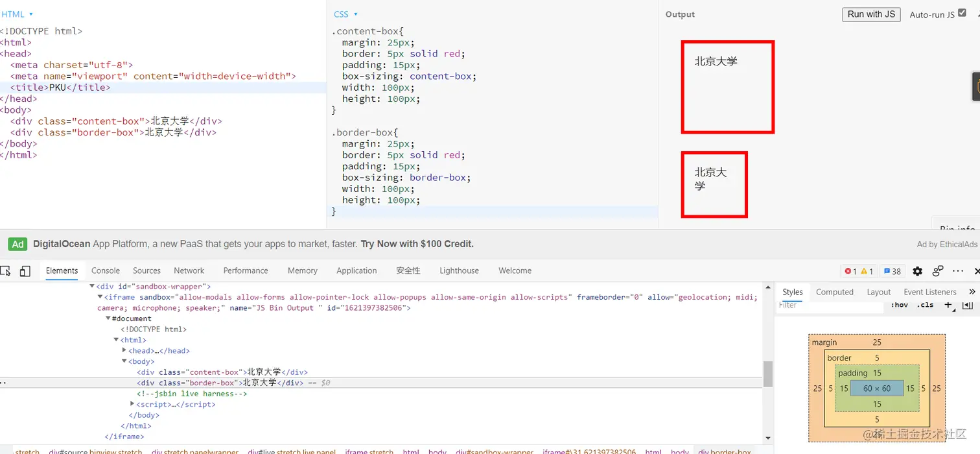Image resolution: width=980 pixels, height=454 pixels.
Task: Collapse the sandbox-wrapper div node
Action: pos(92,286)
